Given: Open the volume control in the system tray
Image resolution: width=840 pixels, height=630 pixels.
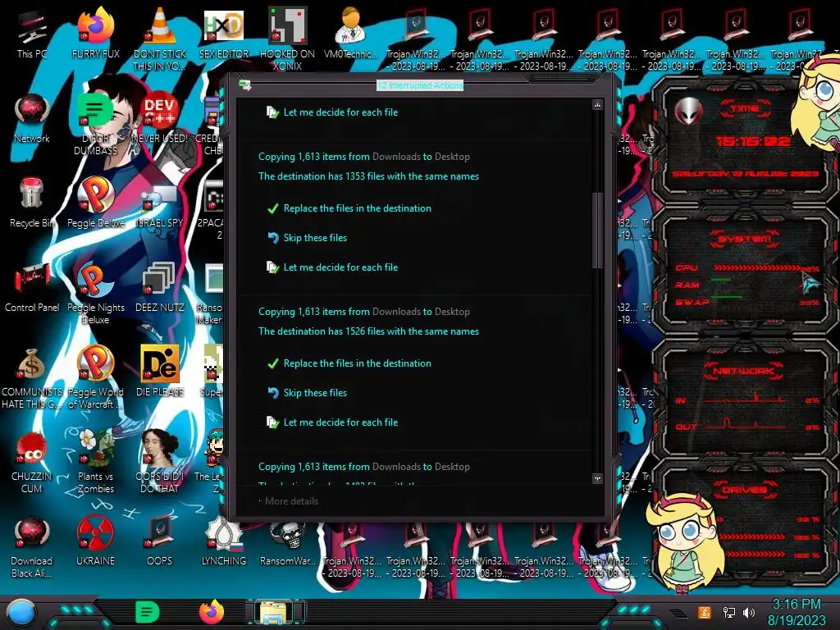Looking at the screenshot, I should coord(749,612).
